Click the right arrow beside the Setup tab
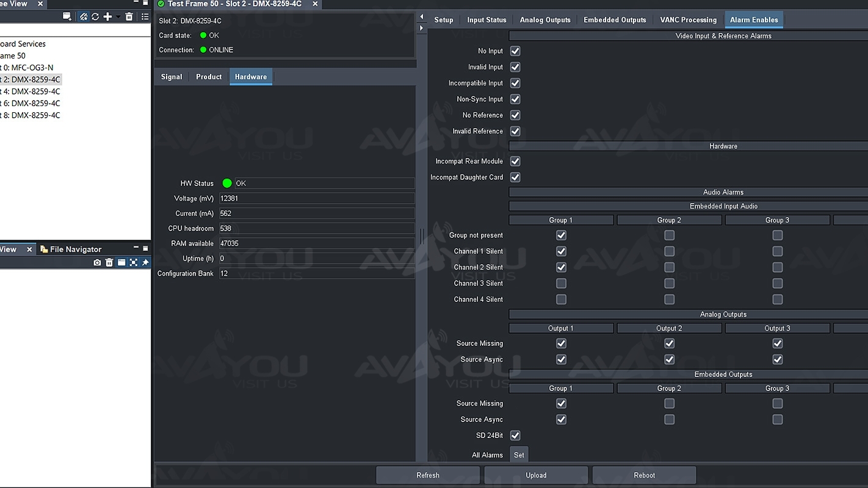Viewport: 868px width, 488px height. 422,28
